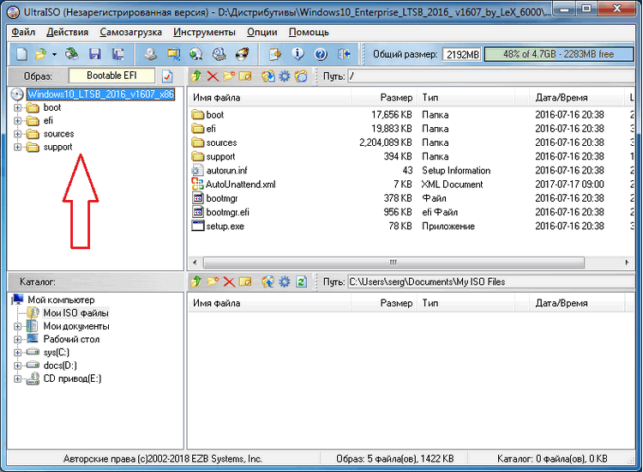Sort image list by Имя файла column header
This screenshot has height=472, width=643.
coord(271,98)
